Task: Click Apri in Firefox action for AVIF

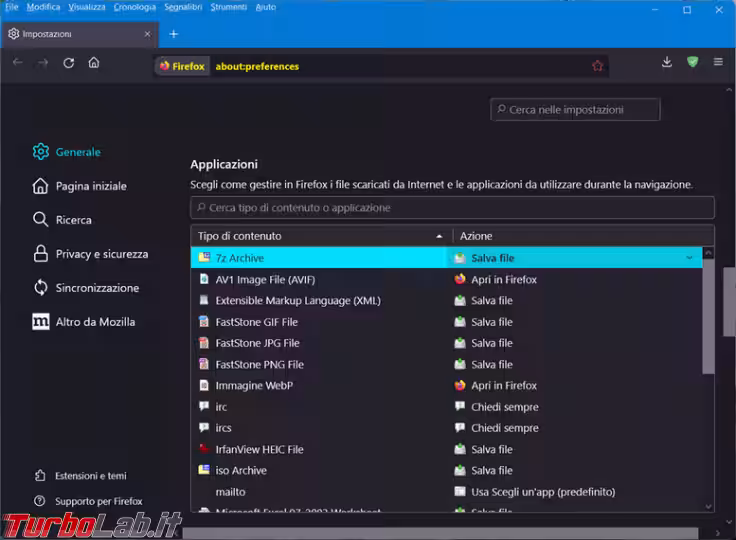Action: point(496,279)
